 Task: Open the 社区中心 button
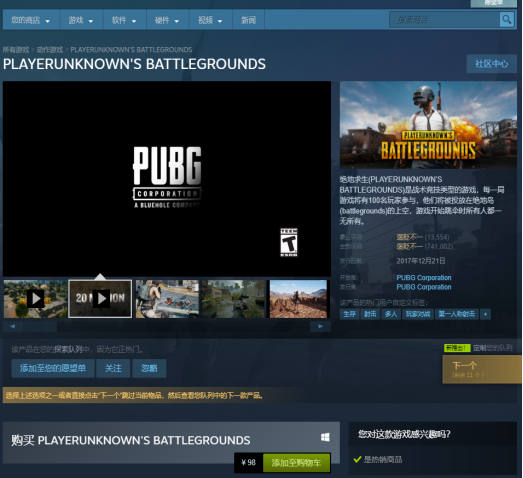coord(492,64)
